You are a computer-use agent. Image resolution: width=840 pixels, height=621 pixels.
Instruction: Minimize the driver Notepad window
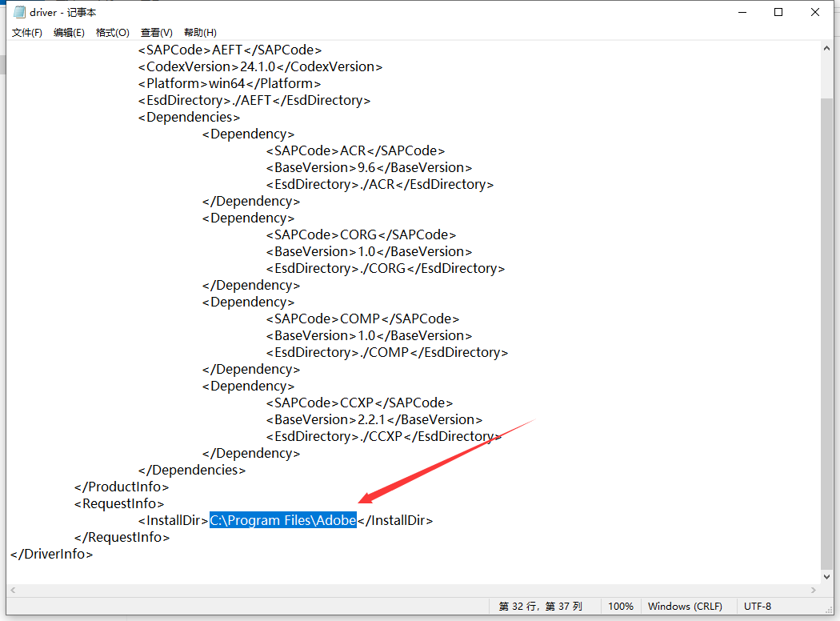click(x=741, y=13)
